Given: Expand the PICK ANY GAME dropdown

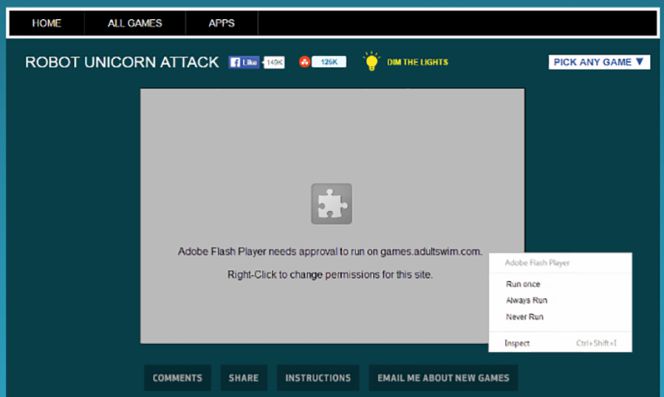Looking at the screenshot, I should point(599,62).
